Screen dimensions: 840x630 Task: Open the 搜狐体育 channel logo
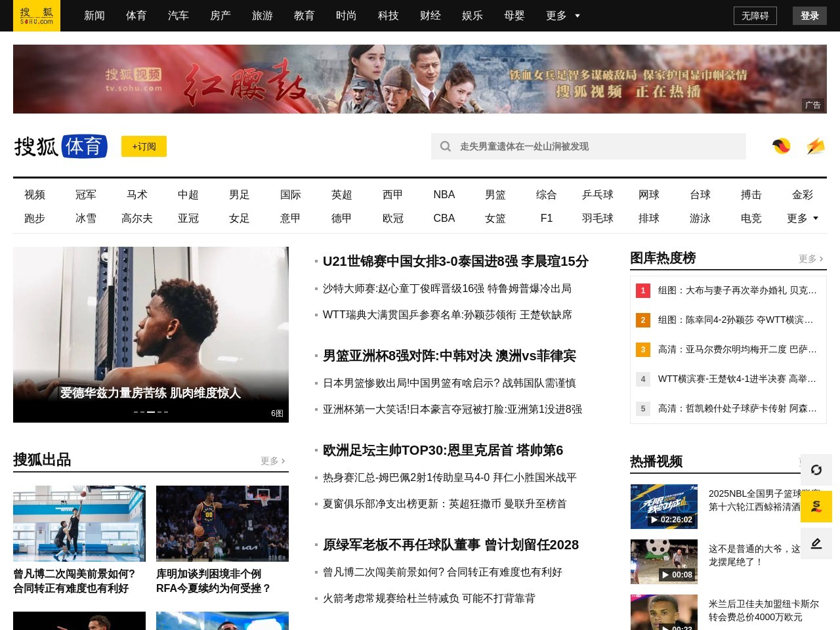pyautogui.click(x=60, y=146)
